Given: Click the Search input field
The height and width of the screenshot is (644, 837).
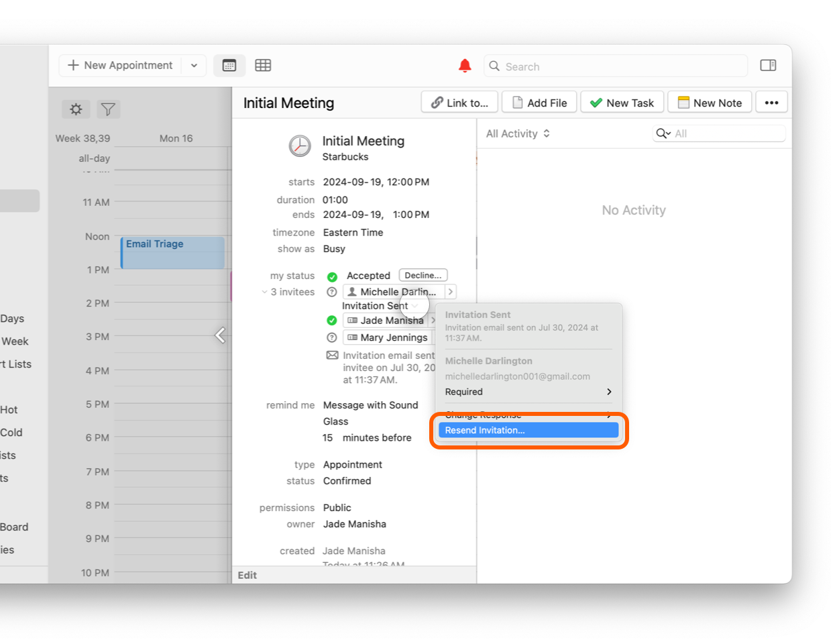Looking at the screenshot, I should click(x=623, y=66).
